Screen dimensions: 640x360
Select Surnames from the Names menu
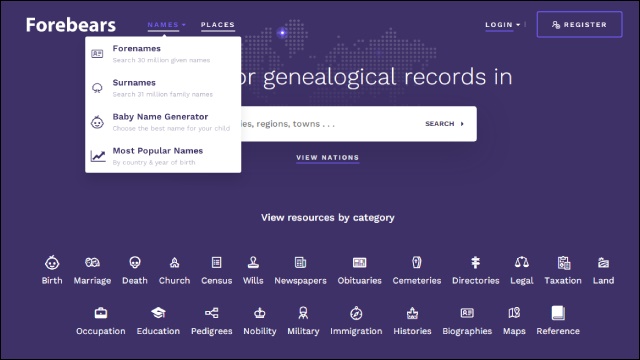[x=163, y=88]
